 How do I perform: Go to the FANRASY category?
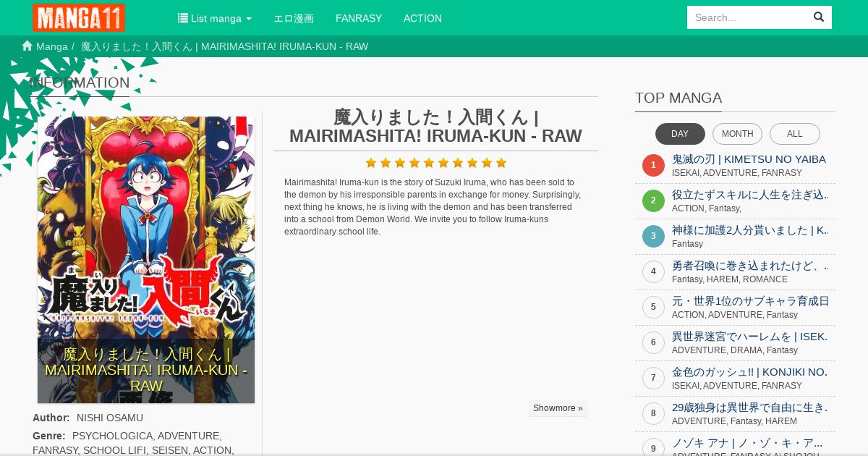359,18
